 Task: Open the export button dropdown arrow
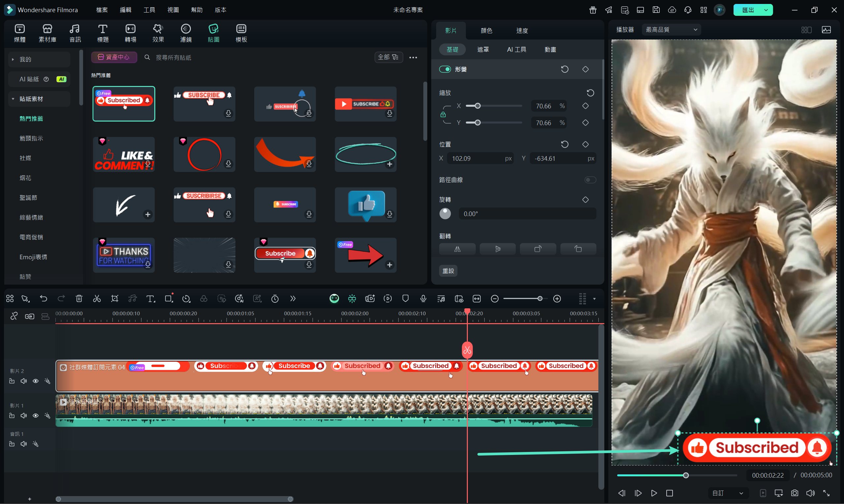tap(766, 10)
